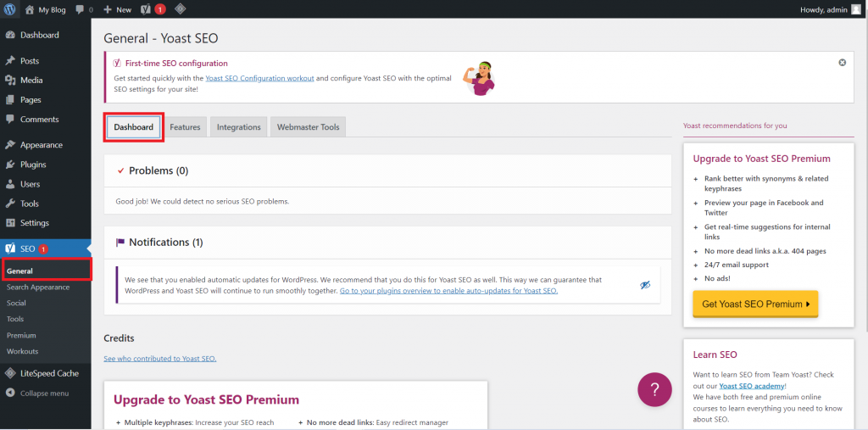Open the Appearance paintbrush icon
The height and width of the screenshot is (430, 868).
10,145
